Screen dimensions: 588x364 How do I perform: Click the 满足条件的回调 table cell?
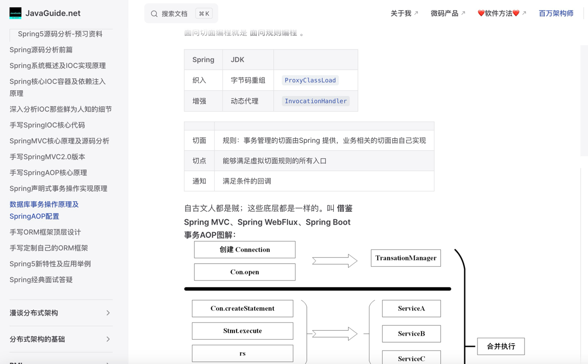[324, 181]
